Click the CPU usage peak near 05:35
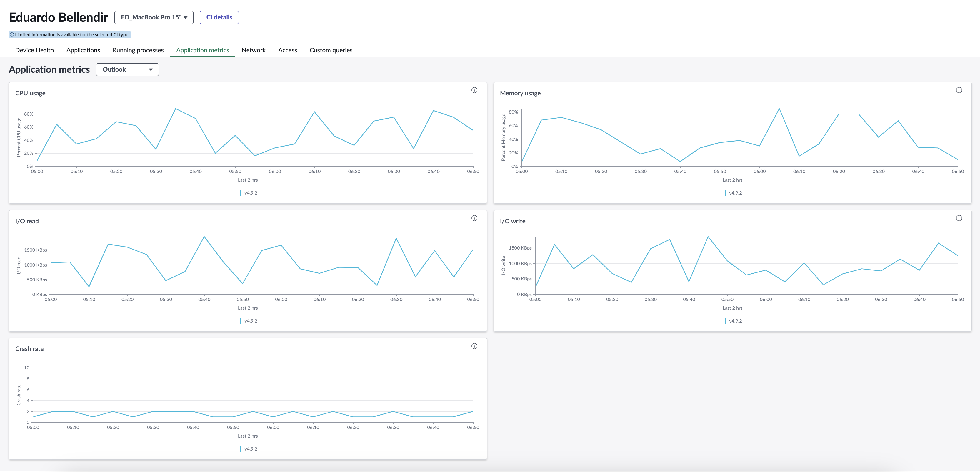This screenshot has height=472, width=980. pyautogui.click(x=175, y=109)
